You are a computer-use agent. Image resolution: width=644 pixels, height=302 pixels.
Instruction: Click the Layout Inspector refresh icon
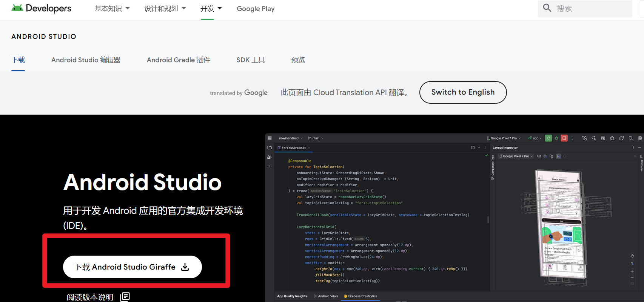565,156
